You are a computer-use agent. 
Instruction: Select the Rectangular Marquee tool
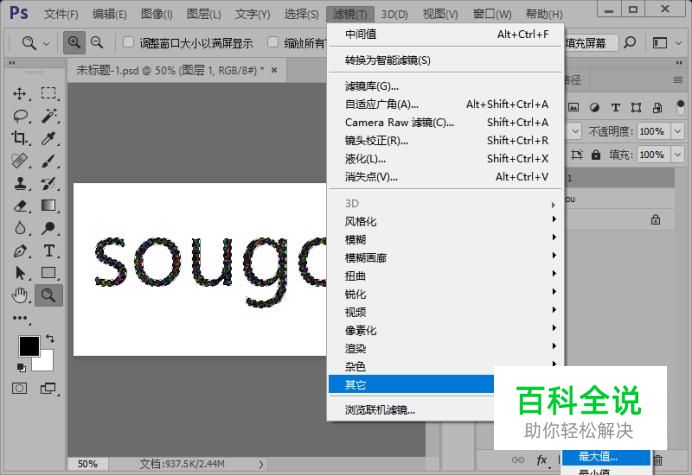point(49,94)
